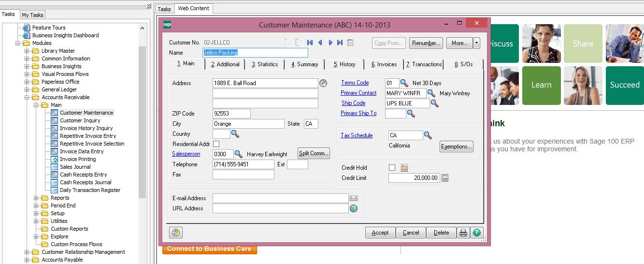Click Connect to Business Care banner
This screenshot has width=644, height=264.
(209, 249)
